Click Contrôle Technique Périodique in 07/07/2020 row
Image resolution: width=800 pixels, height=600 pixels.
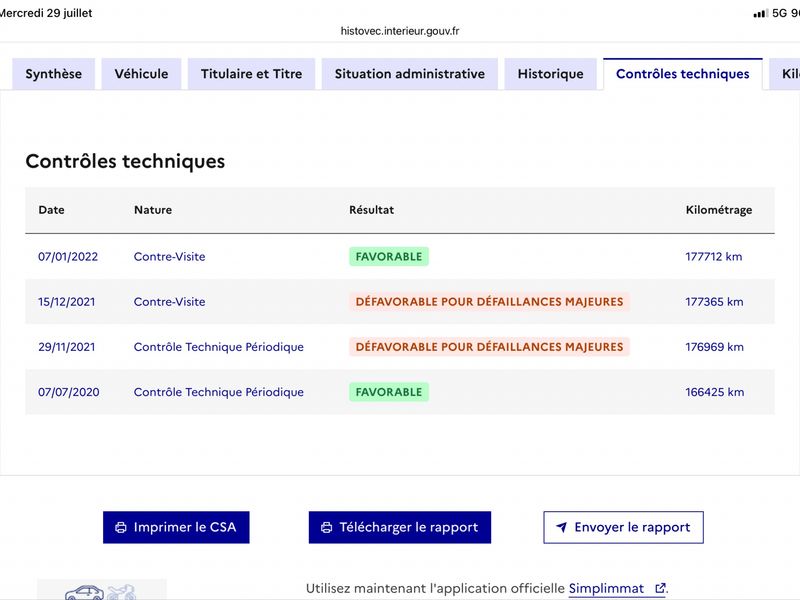click(x=219, y=392)
